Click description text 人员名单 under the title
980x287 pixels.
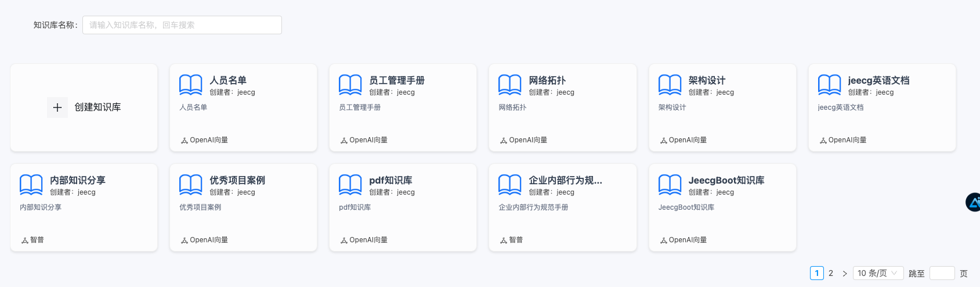coord(193,107)
